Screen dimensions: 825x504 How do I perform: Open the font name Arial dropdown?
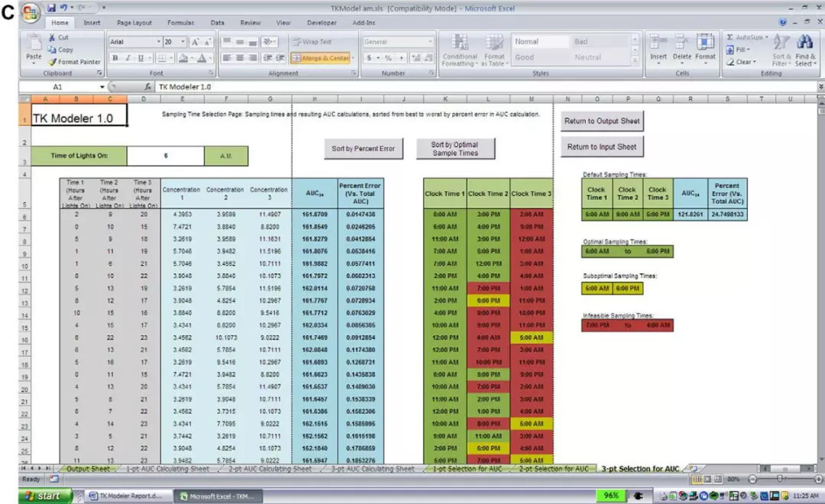[159, 42]
